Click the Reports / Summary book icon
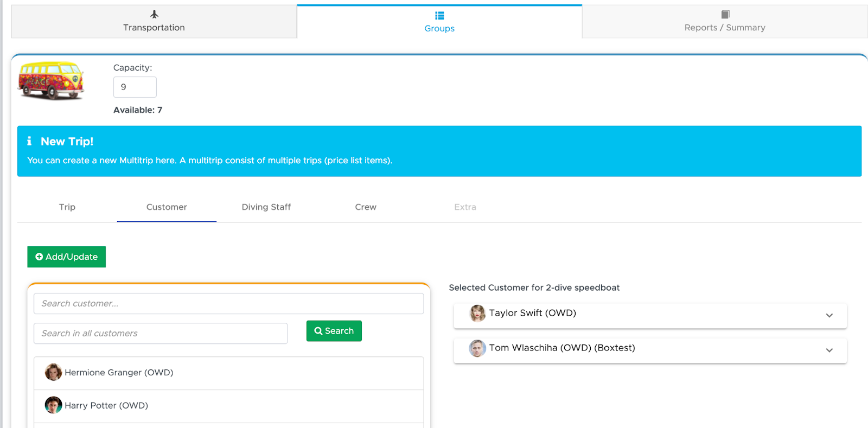868x428 pixels. click(725, 14)
